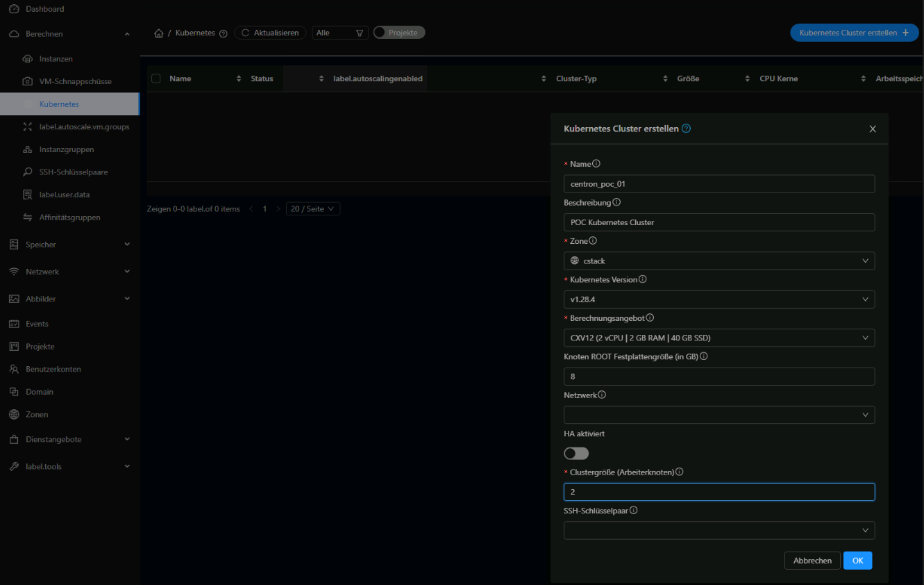Toggle the Projekte switch
Viewport: 924px width, 585px height.
pos(399,33)
